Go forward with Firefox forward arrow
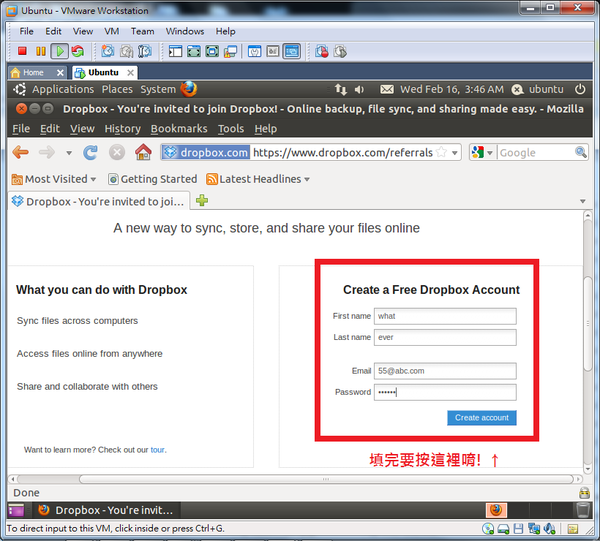600x541 pixels. coord(47,152)
